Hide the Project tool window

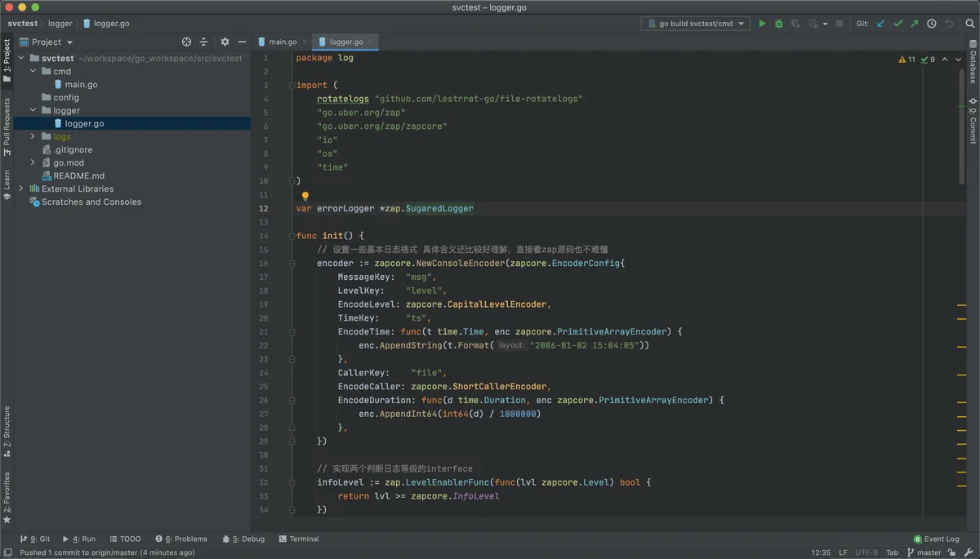243,42
